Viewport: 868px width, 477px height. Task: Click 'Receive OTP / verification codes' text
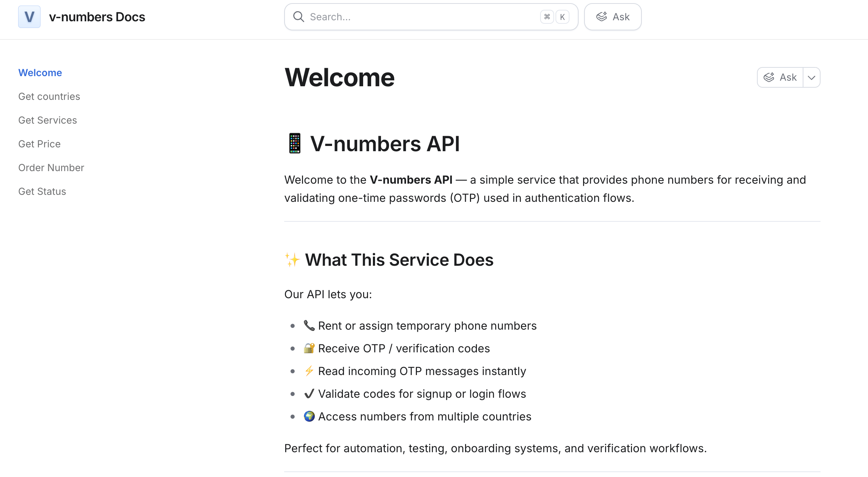click(x=404, y=348)
